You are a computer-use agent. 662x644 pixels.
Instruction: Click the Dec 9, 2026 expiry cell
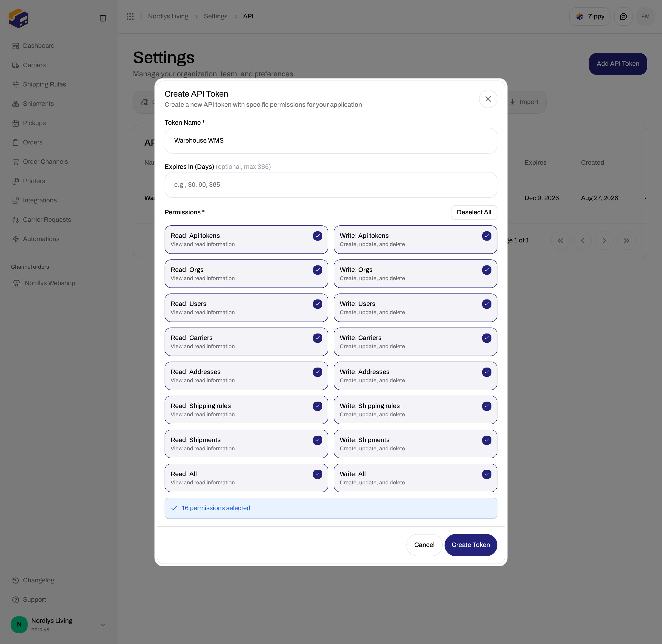click(541, 198)
